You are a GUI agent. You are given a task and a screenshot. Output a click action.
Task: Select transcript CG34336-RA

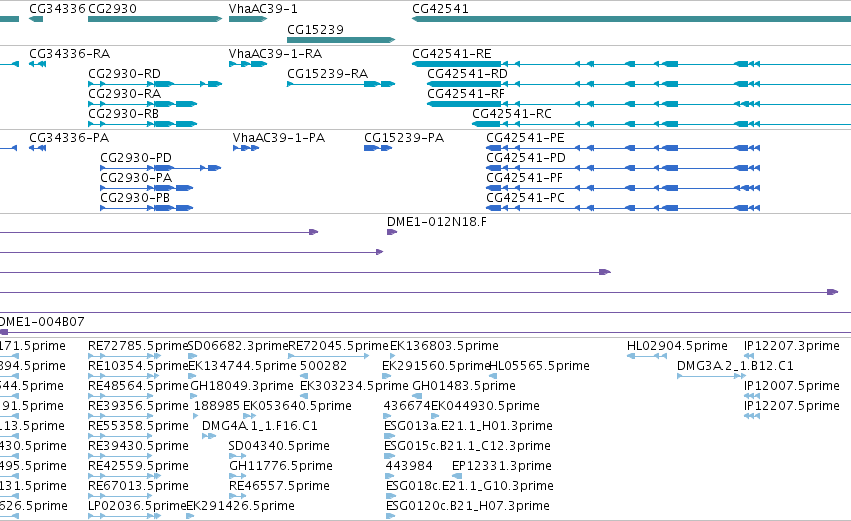(x=69, y=54)
